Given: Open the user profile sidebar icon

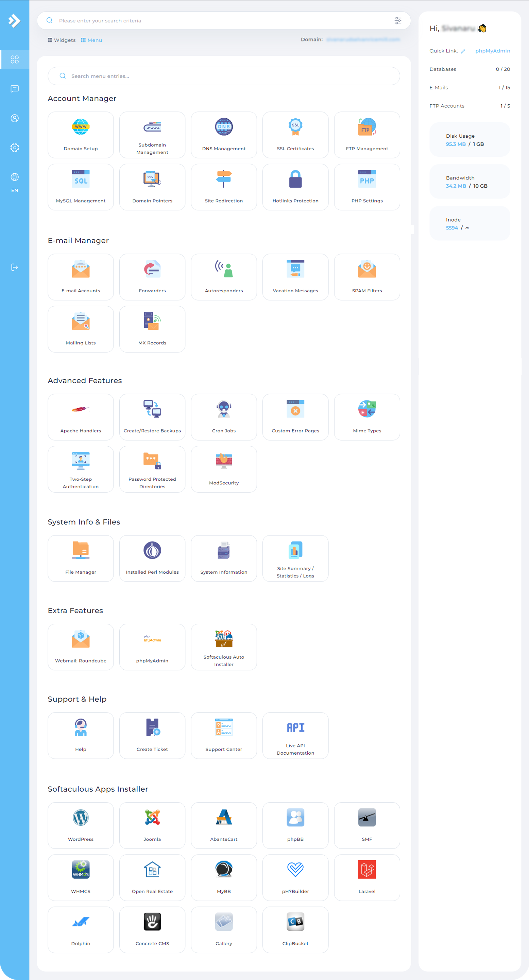Looking at the screenshot, I should (x=15, y=118).
